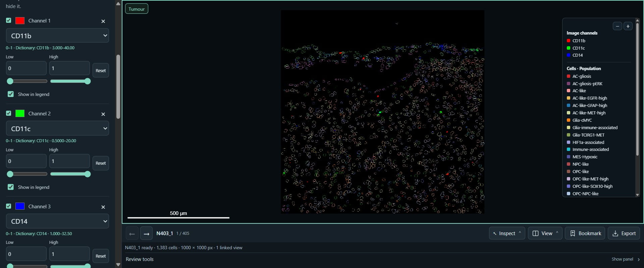Expand legend with the plus button
The height and width of the screenshot is (268, 644).
628,26
